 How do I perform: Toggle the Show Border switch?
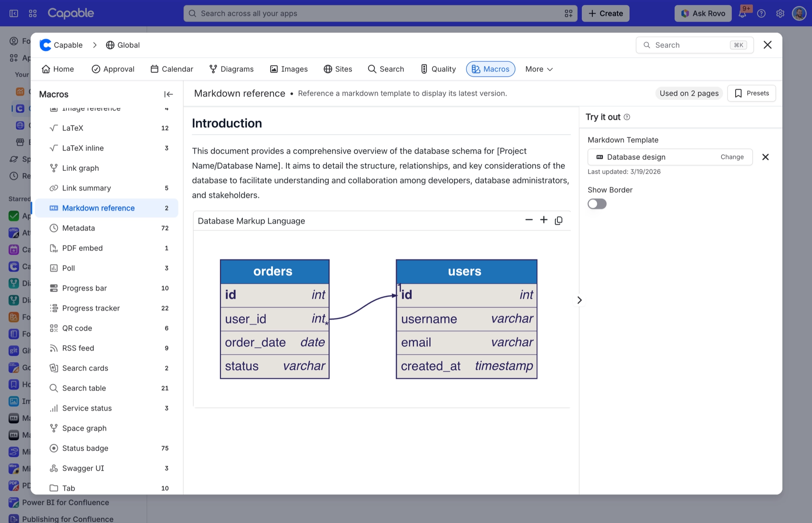click(597, 204)
